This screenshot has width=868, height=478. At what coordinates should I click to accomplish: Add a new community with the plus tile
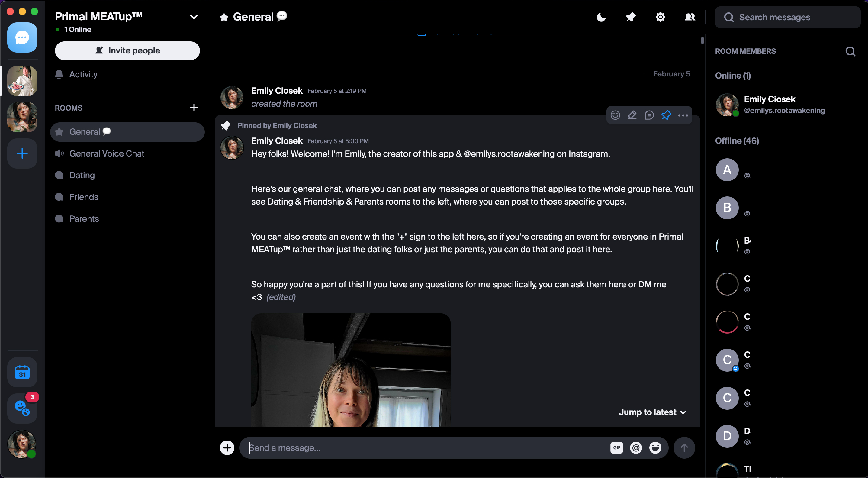click(22, 153)
